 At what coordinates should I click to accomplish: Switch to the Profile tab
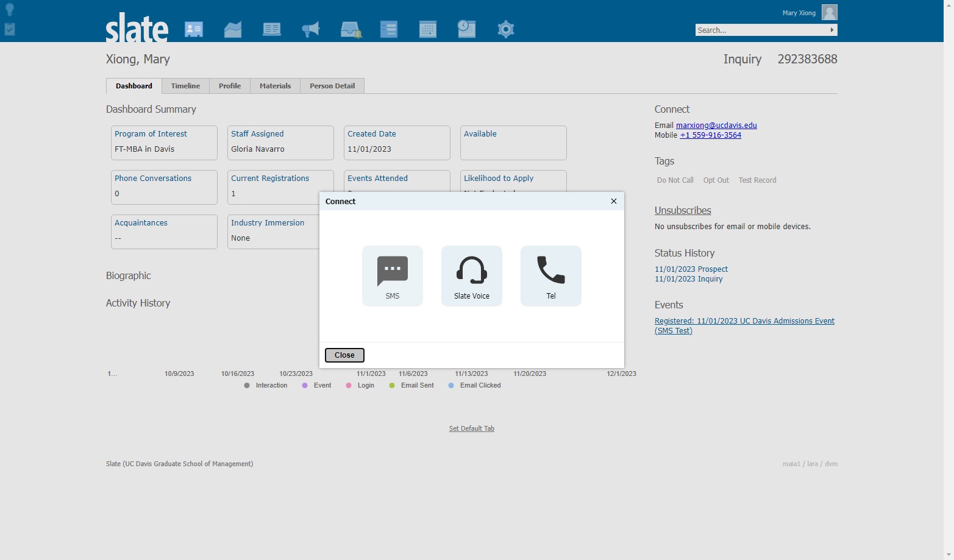(230, 86)
